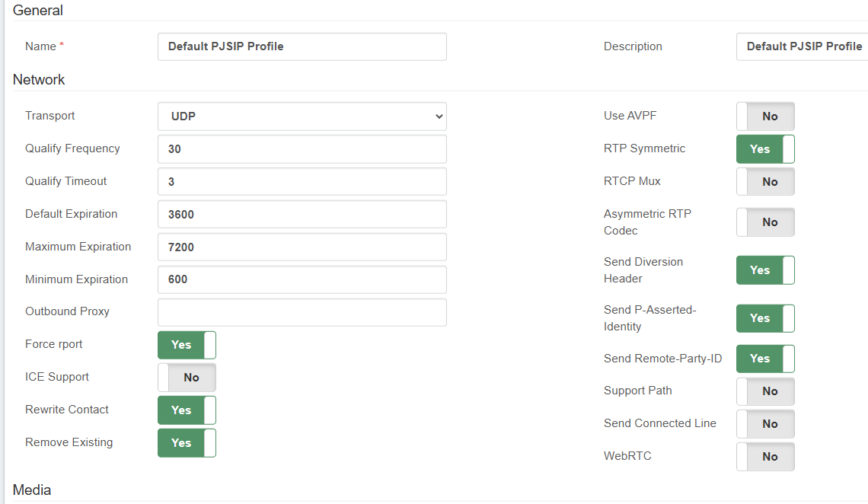868x504 pixels.
Task: Edit the Qualify Frequency field
Action: 302,148
